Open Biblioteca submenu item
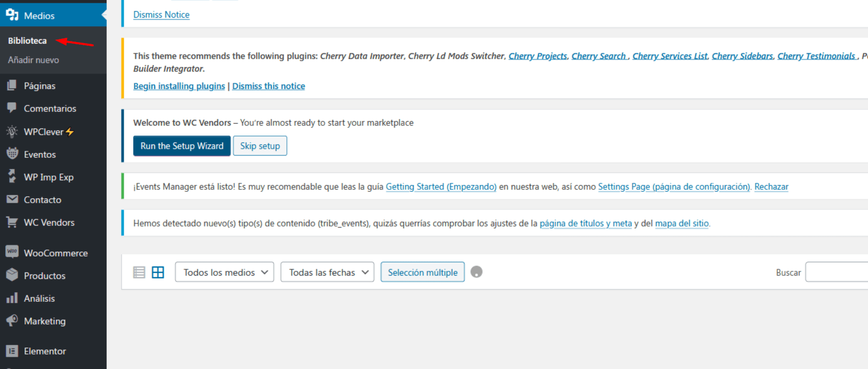Image resolution: width=868 pixels, height=369 pixels. [x=27, y=41]
